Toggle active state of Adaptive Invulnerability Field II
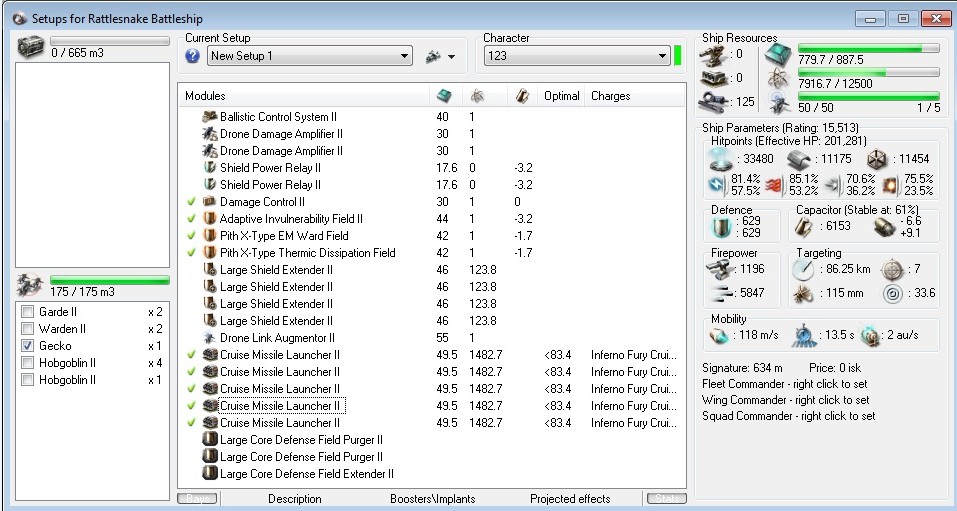This screenshot has width=957, height=511. click(191, 219)
